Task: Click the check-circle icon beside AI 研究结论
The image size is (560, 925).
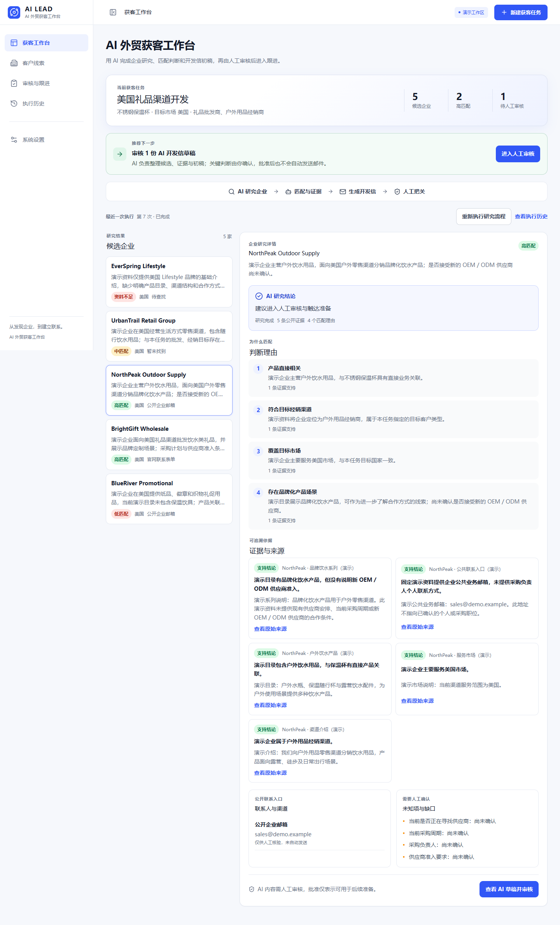Action: coord(259,296)
